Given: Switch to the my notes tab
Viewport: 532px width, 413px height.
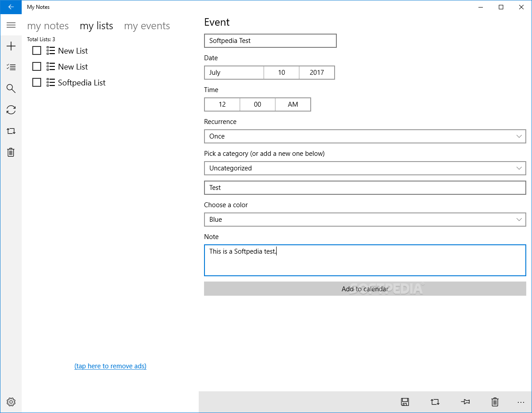Looking at the screenshot, I should (48, 26).
